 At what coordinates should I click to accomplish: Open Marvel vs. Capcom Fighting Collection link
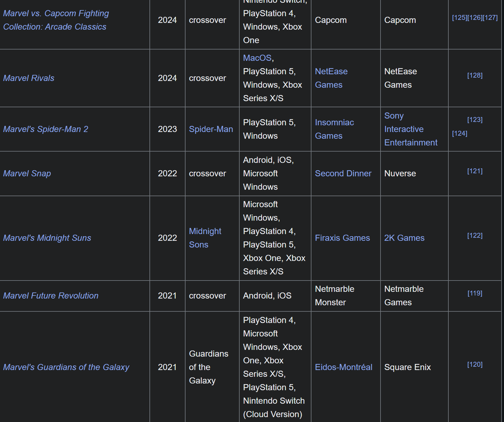pyautogui.click(x=56, y=20)
